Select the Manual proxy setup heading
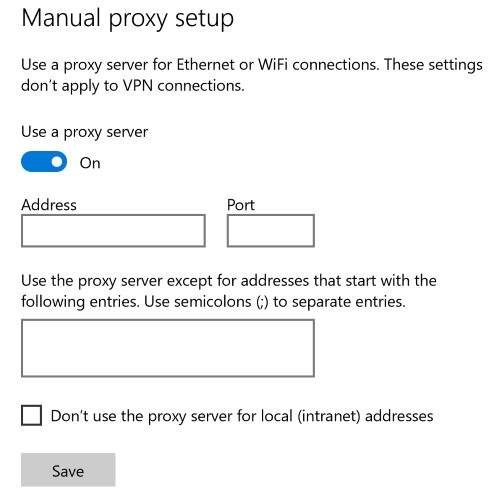 [x=128, y=19]
